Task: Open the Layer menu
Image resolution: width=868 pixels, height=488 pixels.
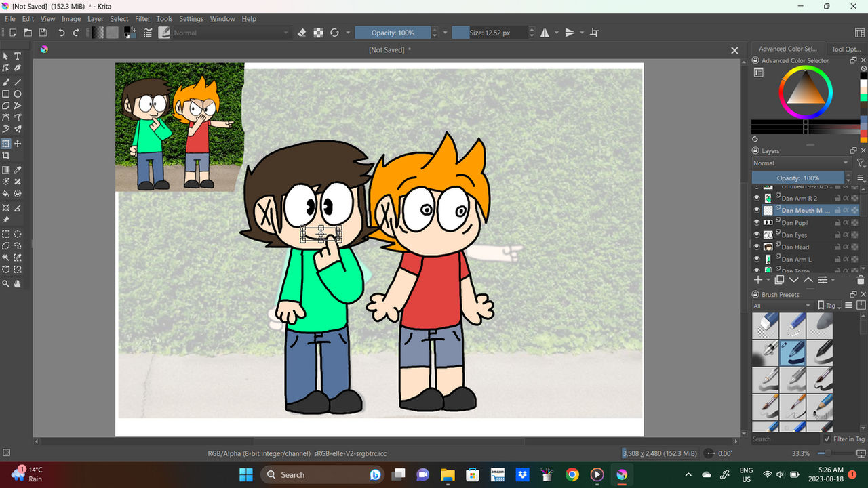Action: [96, 19]
